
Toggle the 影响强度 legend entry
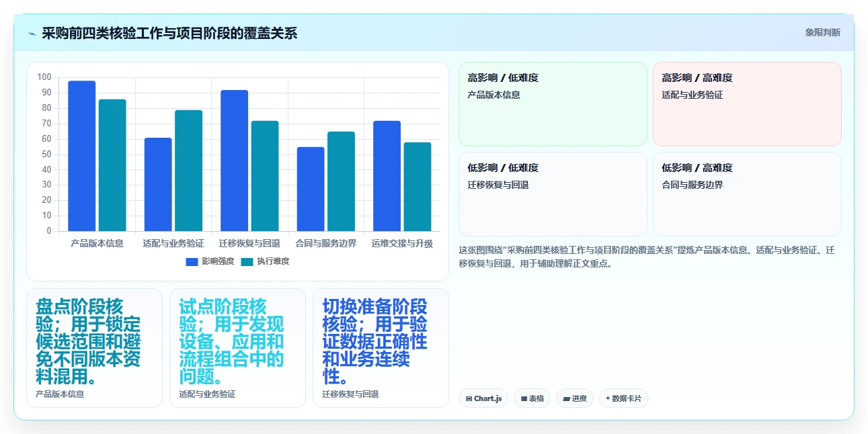tap(210, 261)
